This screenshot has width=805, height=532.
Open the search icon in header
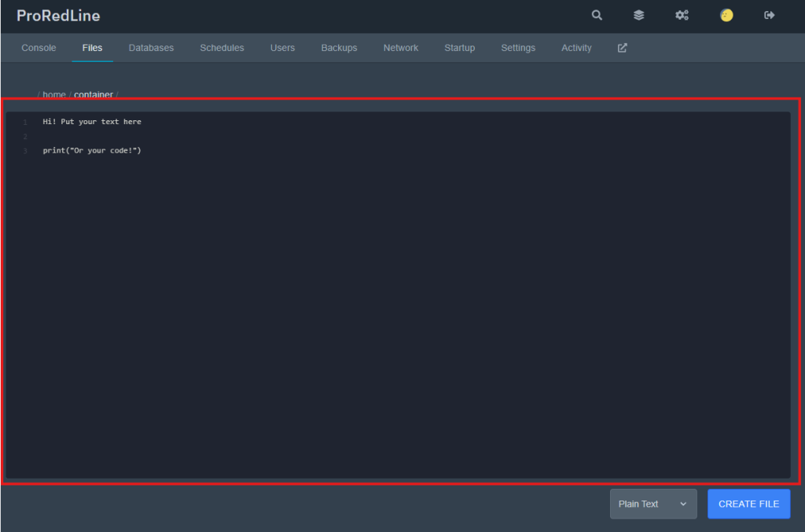point(597,16)
